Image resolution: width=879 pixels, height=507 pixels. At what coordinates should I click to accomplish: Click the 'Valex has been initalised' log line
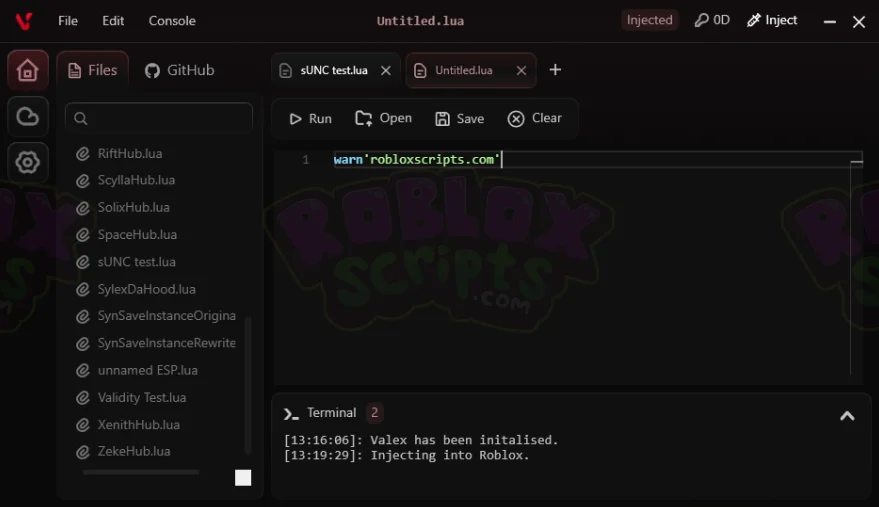(x=421, y=440)
